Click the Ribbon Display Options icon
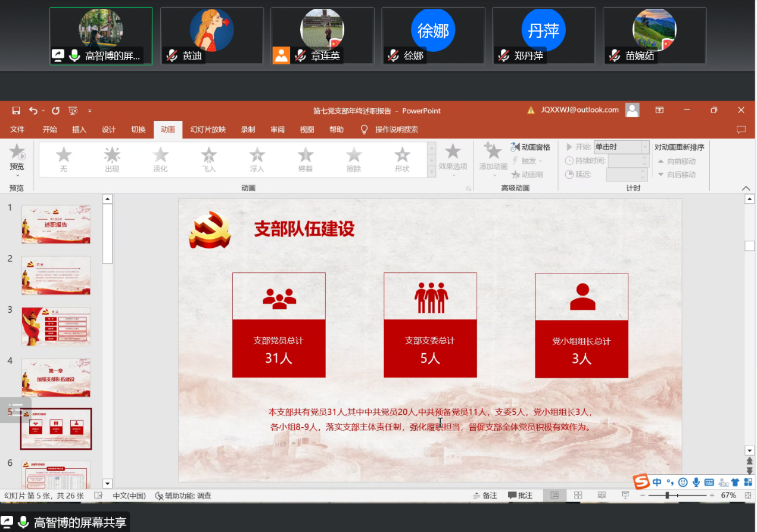The image size is (757, 532). (659, 110)
